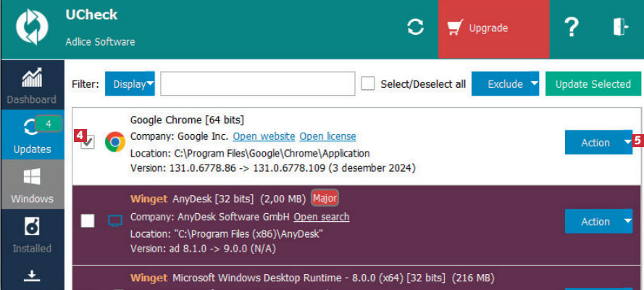Screen dimensions: 644x290
Task: Check the AnyDesk update checkbox
Action: [88, 221]
